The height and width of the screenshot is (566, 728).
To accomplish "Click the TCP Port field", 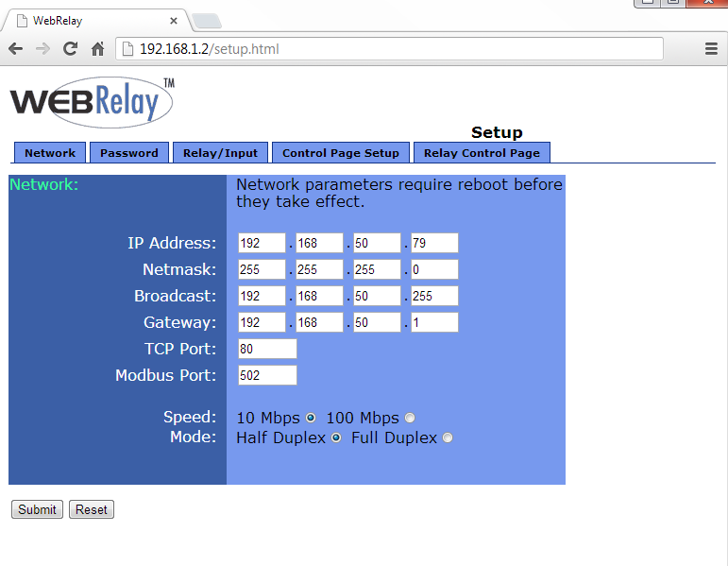I will coord(267,349).
